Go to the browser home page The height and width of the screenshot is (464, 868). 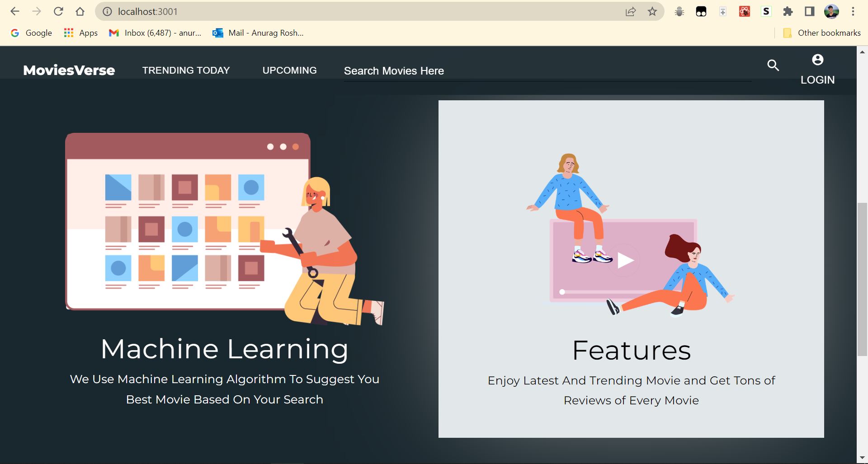[80, 11]
